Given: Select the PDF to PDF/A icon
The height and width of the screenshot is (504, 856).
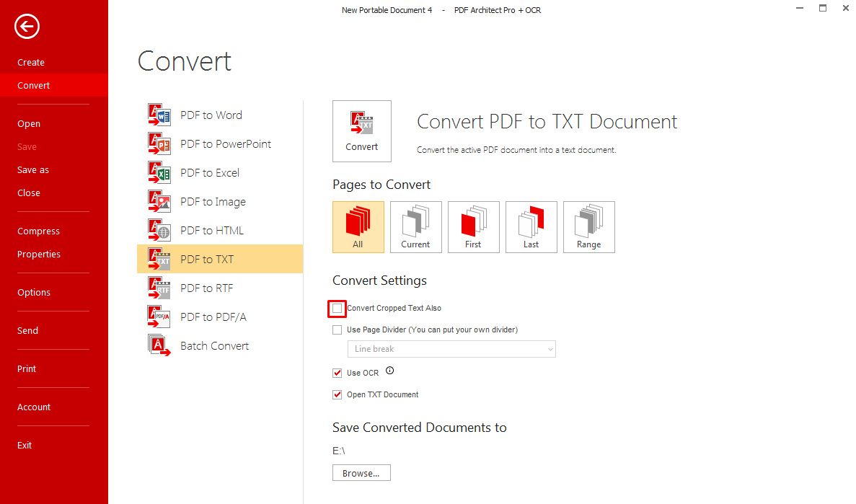Looking at the screenshot, I should [x=159, y=317].
